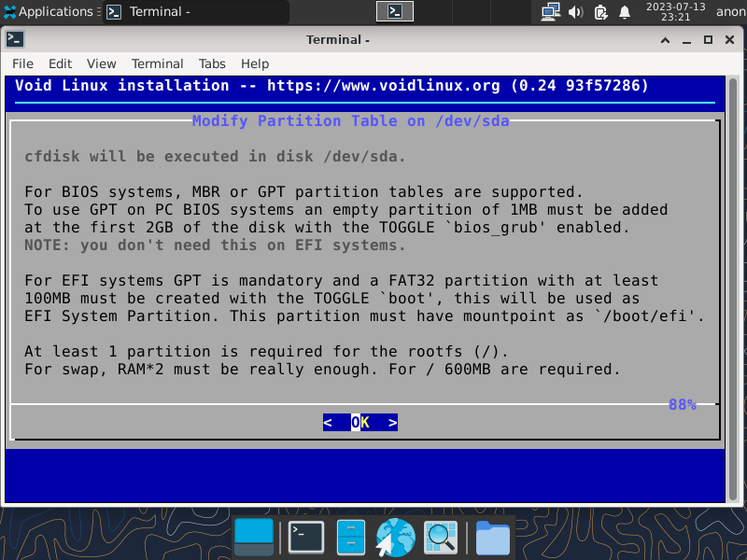Open the Application Finder magnifier dock icon

(x=440, y=538)
